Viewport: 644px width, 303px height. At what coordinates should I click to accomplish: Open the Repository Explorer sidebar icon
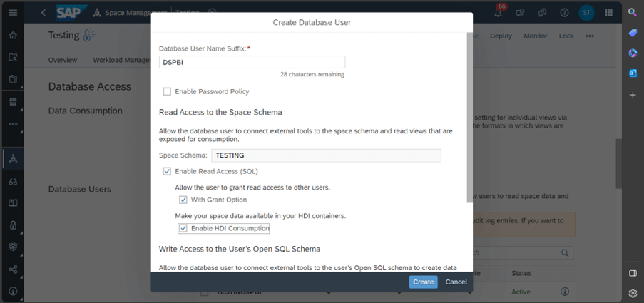(x=13, y=58)
